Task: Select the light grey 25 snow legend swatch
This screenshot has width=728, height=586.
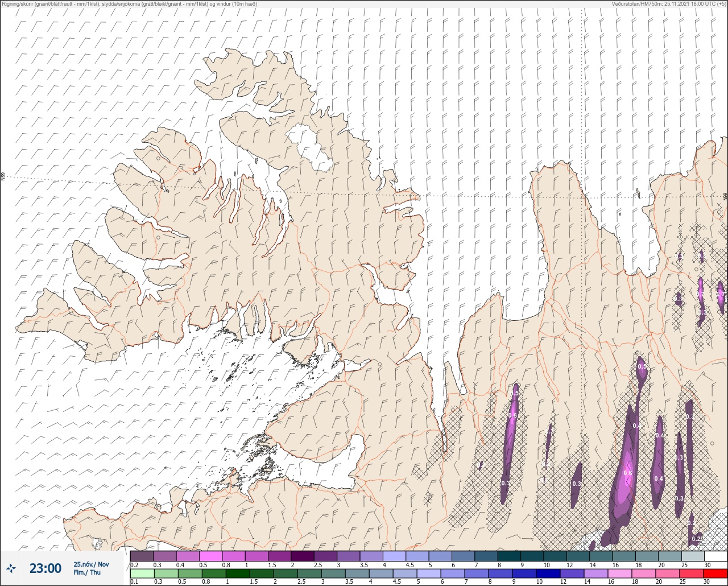Action: [x=693, y=556]
